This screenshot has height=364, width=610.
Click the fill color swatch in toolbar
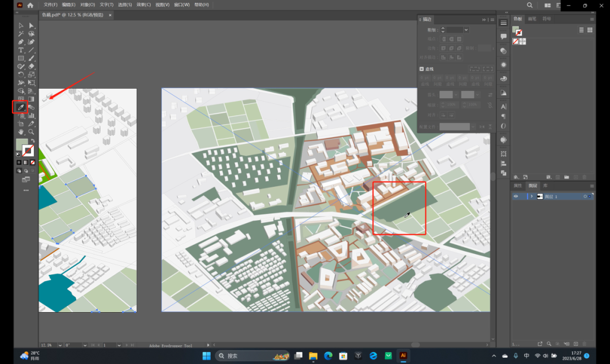(22, 144)
